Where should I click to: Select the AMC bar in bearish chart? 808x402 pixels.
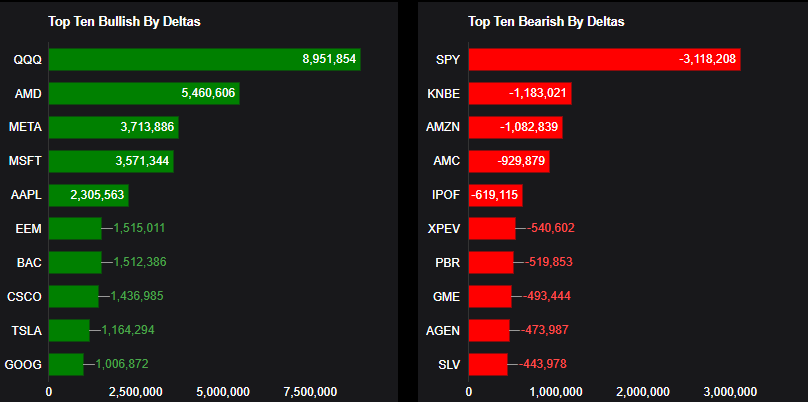(x=509, y=161)
